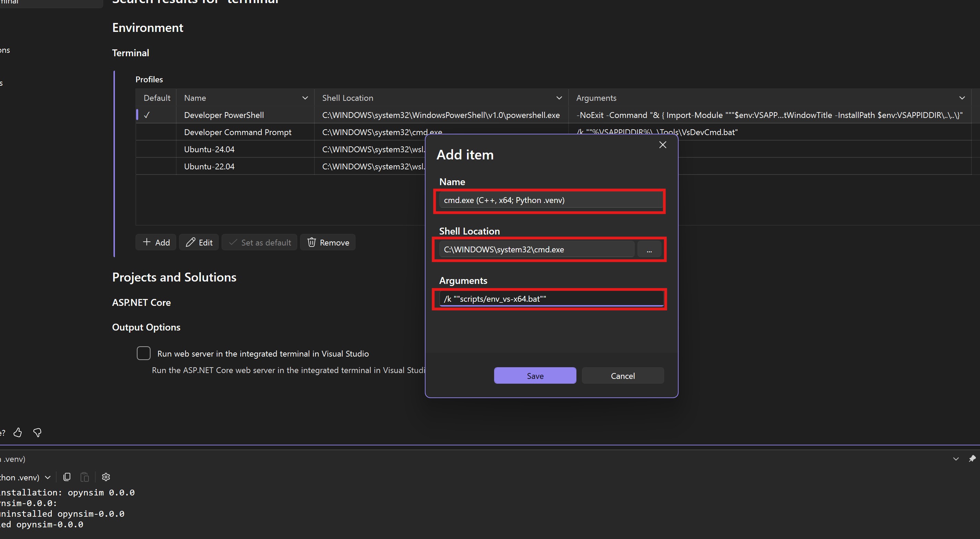This screenshot has width=980, height=539.
Task: Click the Add profile plus icon
Action: [x=147, y=242]
